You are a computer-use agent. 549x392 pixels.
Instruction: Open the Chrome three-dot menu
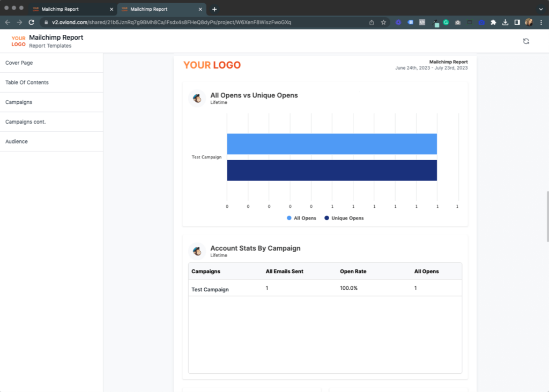click(541, 22)
